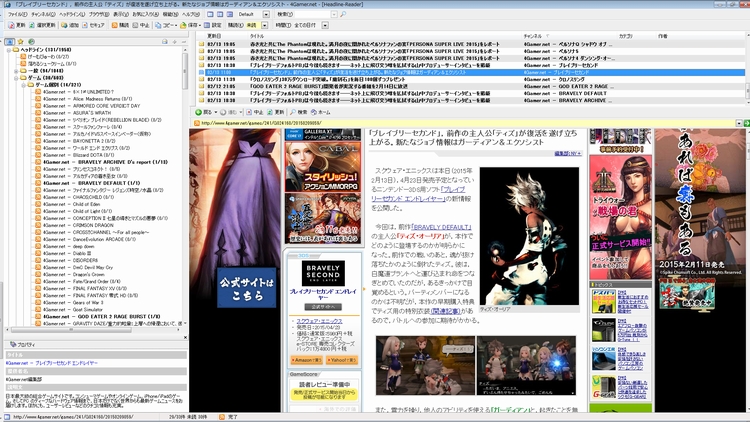The height and width of the screenshot is (422, 750).
Task: Select the second pane layout icon
Action: tap(220, 14)
